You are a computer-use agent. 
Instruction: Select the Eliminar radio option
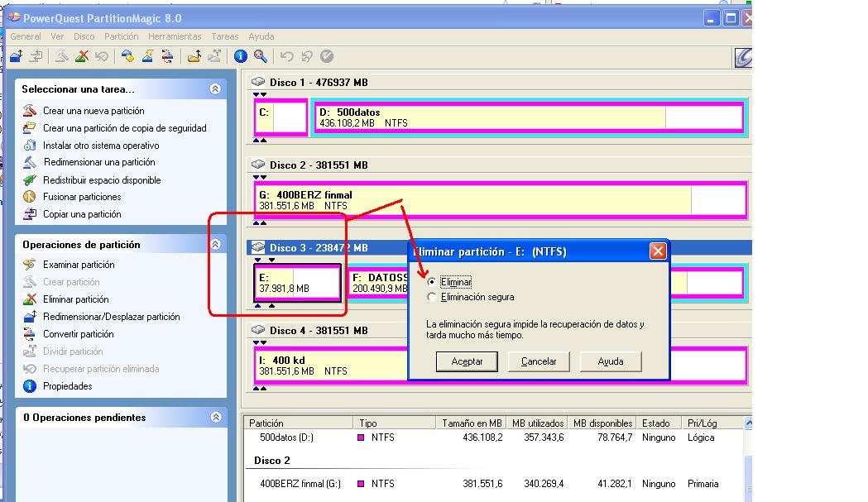pos(431,282)
